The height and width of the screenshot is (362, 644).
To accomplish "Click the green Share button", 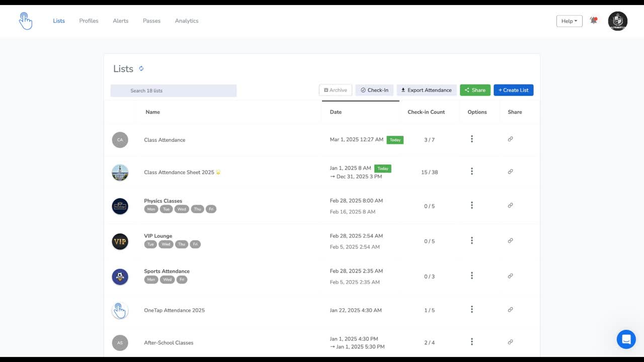I will [x=475, y=90].
